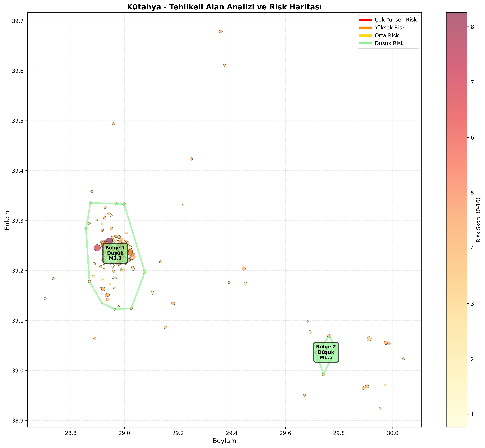Select the data point near longitude 29.18, latitude 39.13
485x448 pixels.
[x=173, y=304]
